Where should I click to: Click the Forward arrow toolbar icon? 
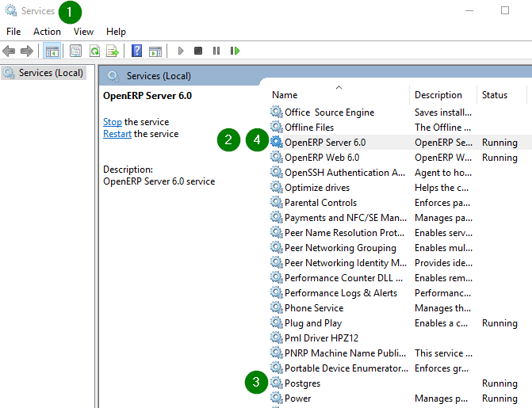pyautogui.click(x=27, y=51)
